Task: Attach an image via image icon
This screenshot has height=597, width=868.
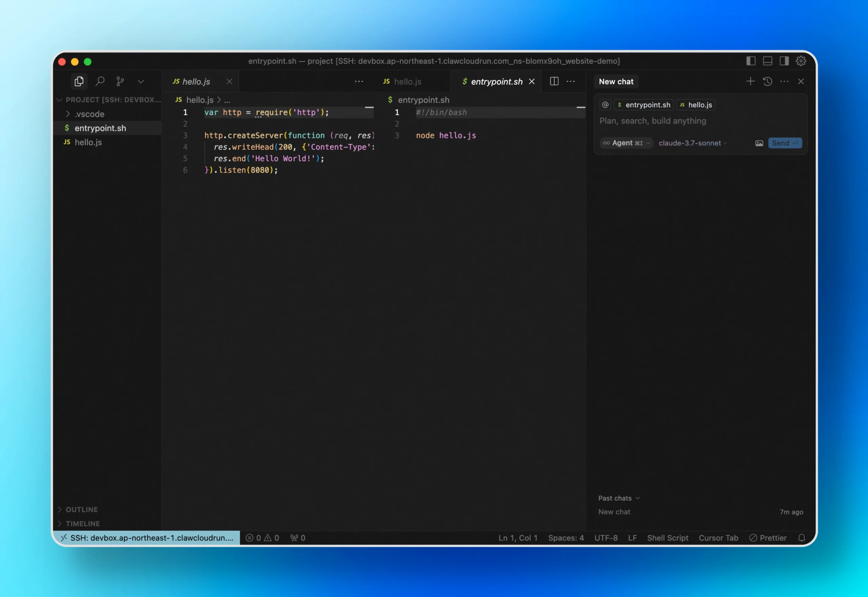Action: click(x=759, y=143)
